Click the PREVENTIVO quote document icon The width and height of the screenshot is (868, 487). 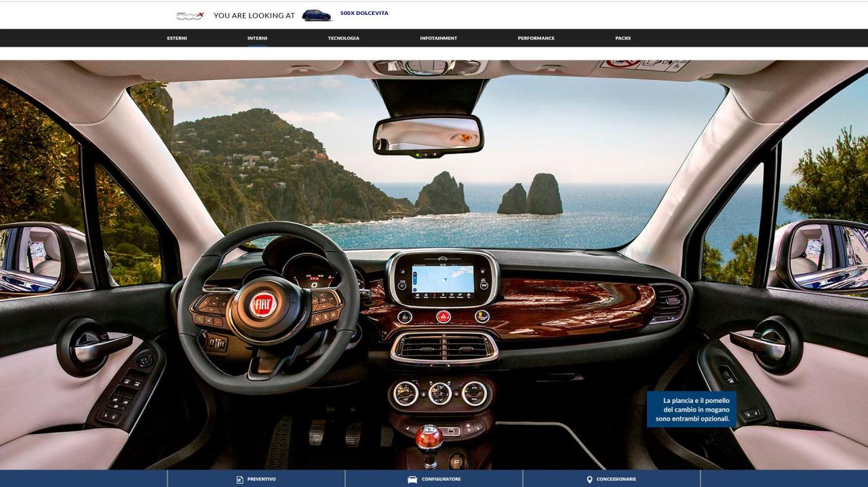[x=239, y=480]
